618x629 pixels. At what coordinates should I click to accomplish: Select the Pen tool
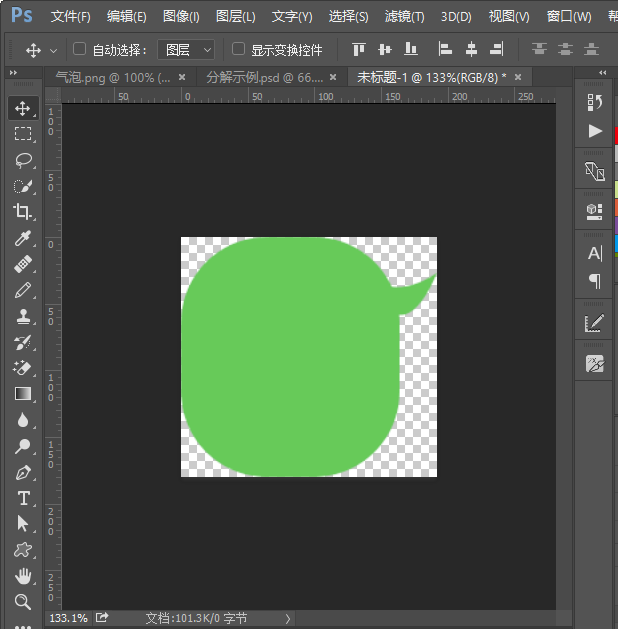(x=23, y=473)
